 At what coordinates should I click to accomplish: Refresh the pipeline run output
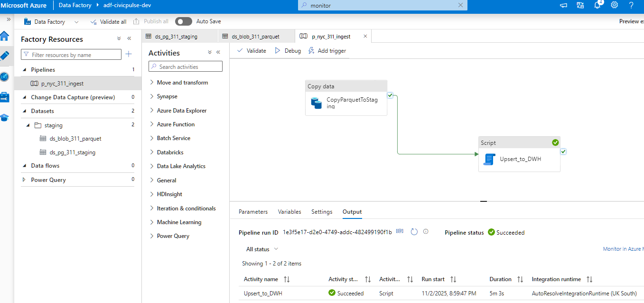[x=414, y=232]
